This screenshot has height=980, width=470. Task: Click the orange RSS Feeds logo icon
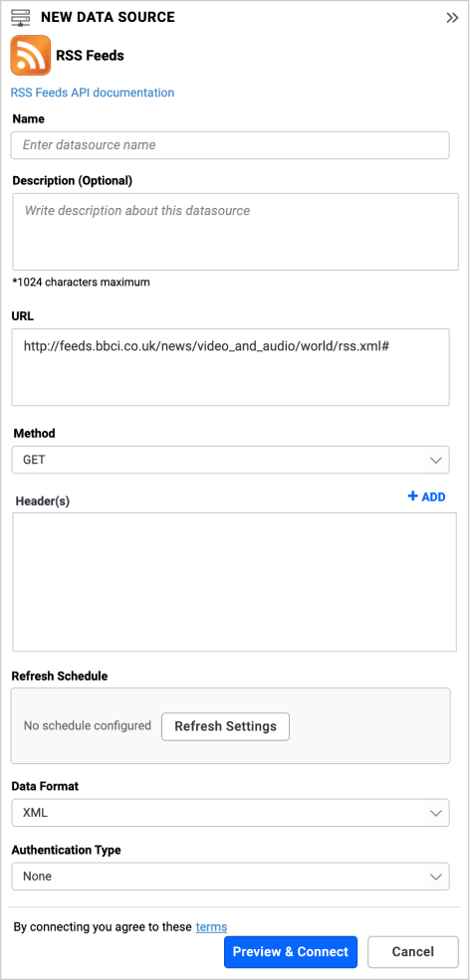[30, 55]
